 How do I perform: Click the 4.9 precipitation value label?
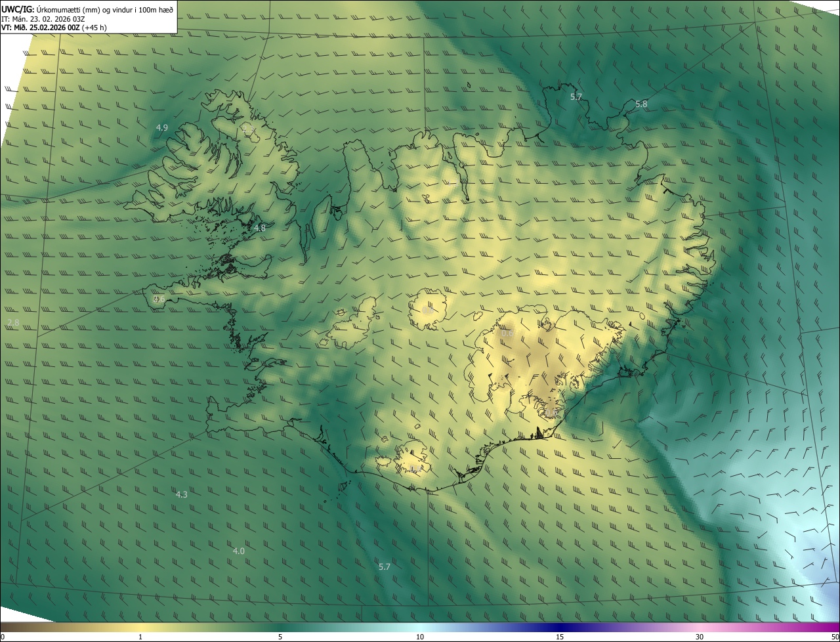click(x=162, y=127)
